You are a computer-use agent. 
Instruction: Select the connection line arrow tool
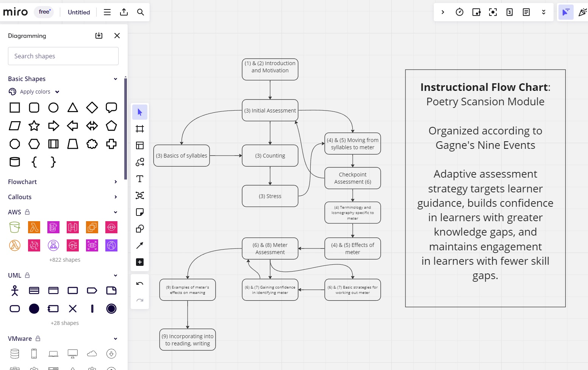(140, 245)
